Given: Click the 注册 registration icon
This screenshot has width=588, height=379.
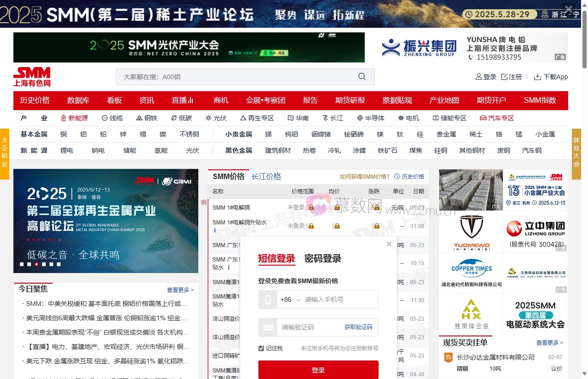Looking at the screenshot, I should tap(504, 77).
